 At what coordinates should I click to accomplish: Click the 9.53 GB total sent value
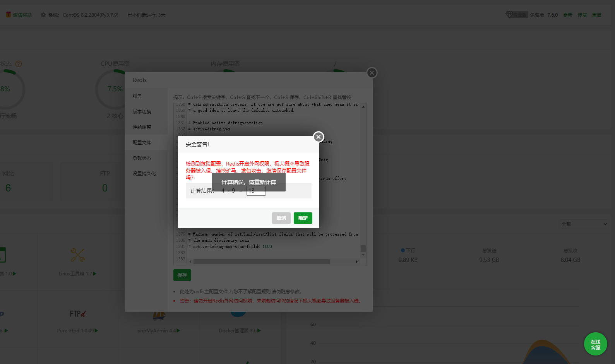click(x=489, y=260)
